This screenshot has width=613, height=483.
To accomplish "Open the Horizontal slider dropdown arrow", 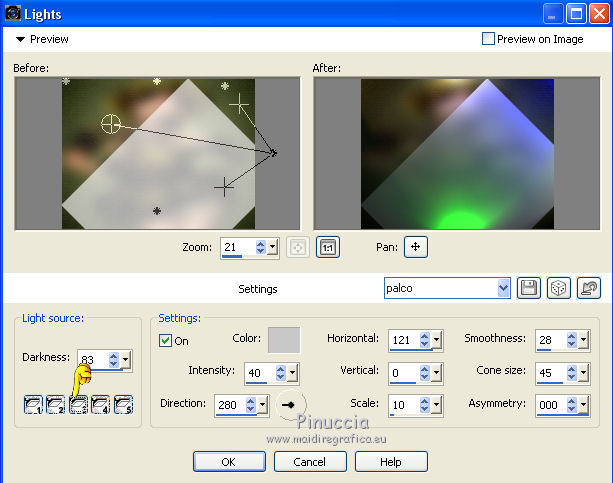I will coord(437,340).
